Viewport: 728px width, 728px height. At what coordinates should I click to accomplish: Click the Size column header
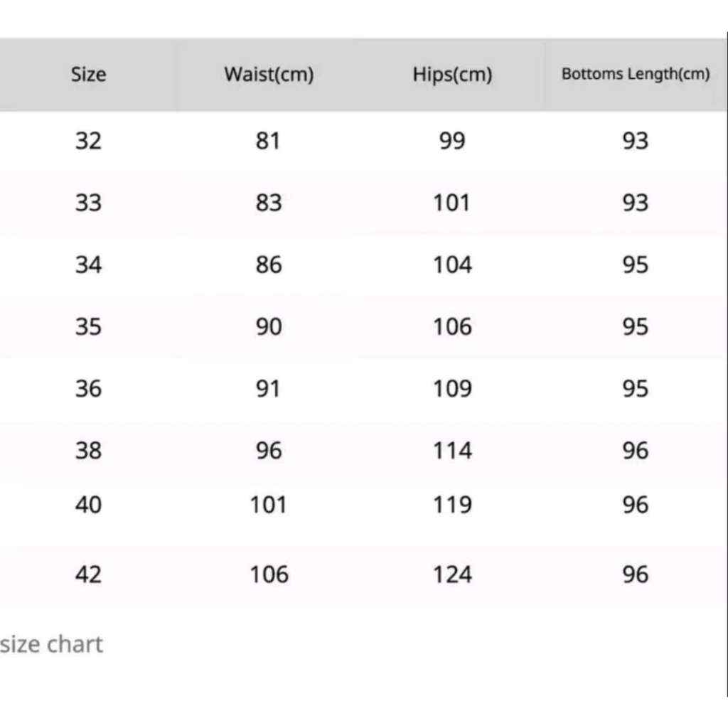pos(88,74)
